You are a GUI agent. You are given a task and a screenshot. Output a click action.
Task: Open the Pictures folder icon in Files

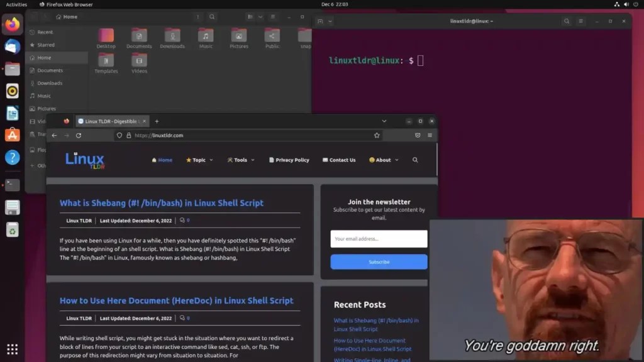(239, 38)
